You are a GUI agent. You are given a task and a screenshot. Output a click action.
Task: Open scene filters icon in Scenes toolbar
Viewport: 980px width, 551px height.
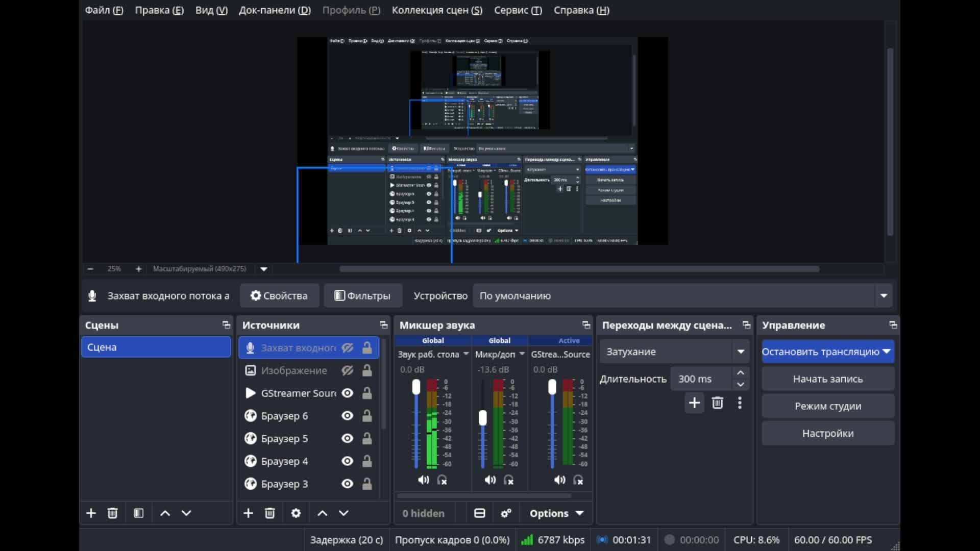point(138,513)
